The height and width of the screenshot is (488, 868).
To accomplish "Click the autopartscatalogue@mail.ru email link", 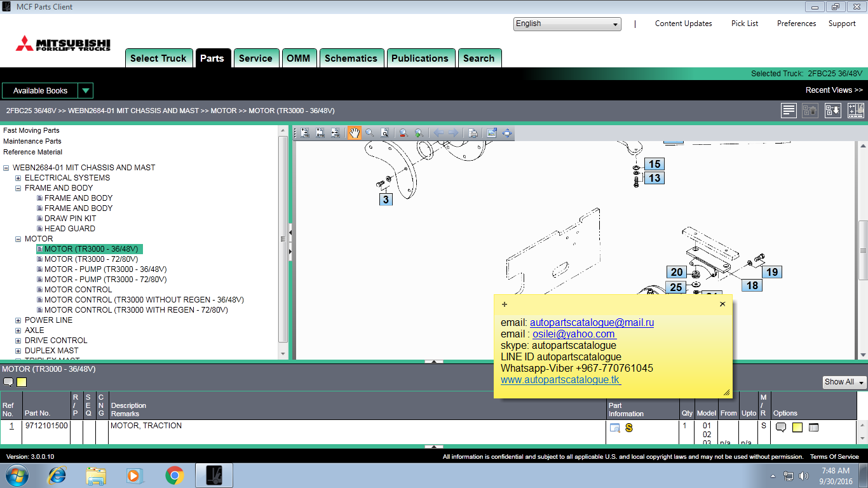I will [x=592, y=323].
